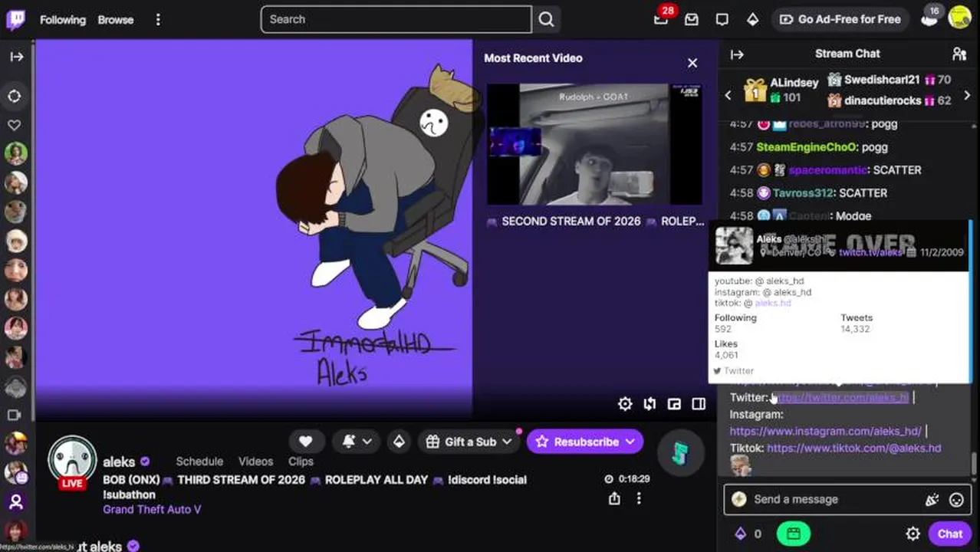Viewport: 980px width, 552px height.
Task: Click the Tavross312 username in chat
Action: pyautogui.click(x=804, y=192)
